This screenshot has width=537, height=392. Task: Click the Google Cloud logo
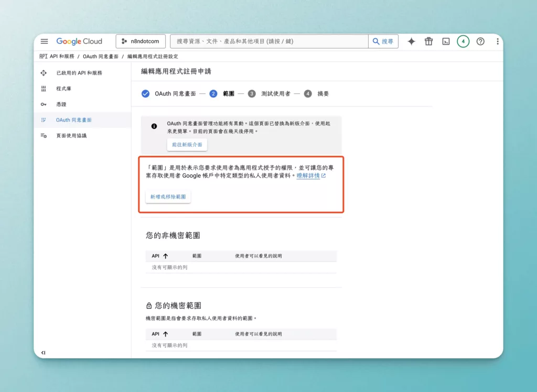[79, 41]
